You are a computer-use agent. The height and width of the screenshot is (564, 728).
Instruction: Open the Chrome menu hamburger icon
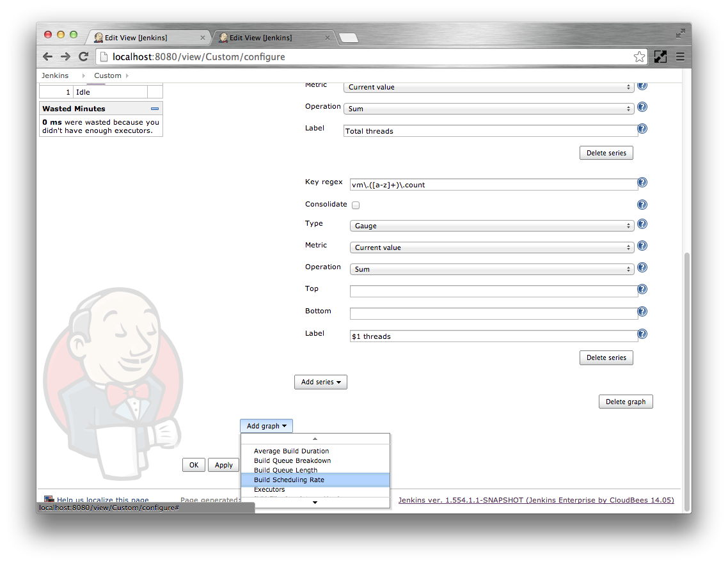pos(680,57)
